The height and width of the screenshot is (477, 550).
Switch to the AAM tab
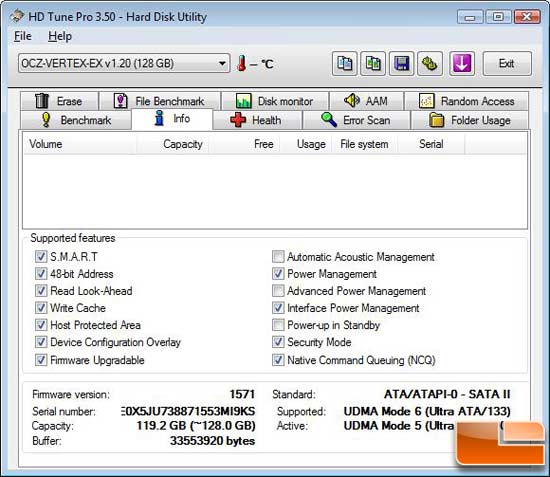click(366, 101)
